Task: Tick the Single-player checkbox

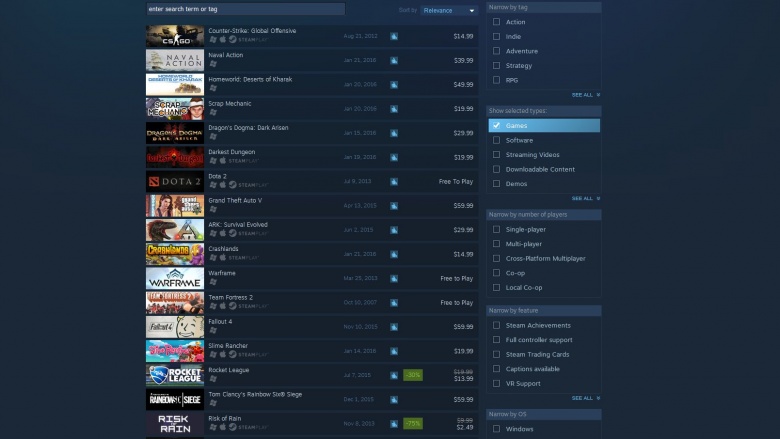Action: pyautogui.click(x=496, y=229)
